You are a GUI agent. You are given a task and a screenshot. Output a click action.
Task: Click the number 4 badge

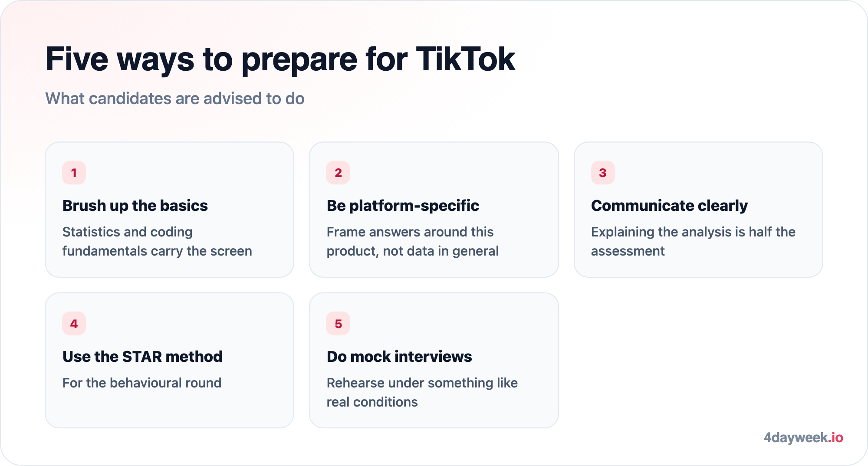[74, 324]
